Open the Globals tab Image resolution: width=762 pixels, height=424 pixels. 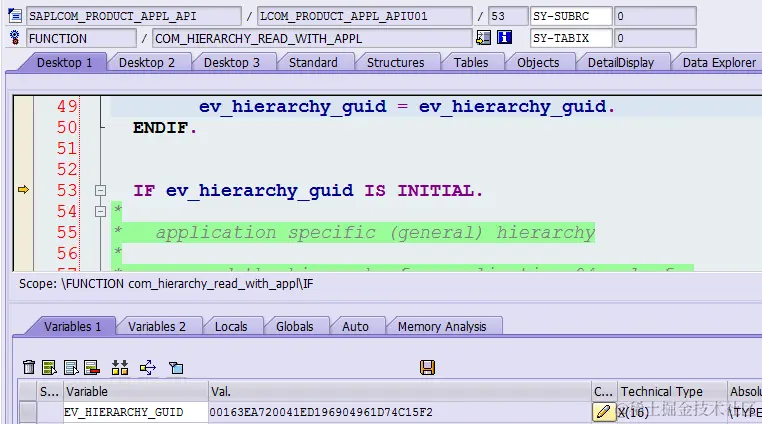tap(294, 327)
